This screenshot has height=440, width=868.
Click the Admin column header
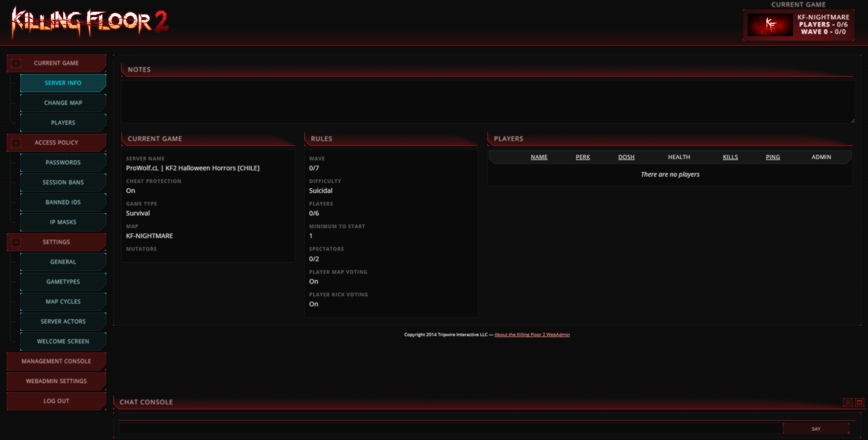[821, 157]
